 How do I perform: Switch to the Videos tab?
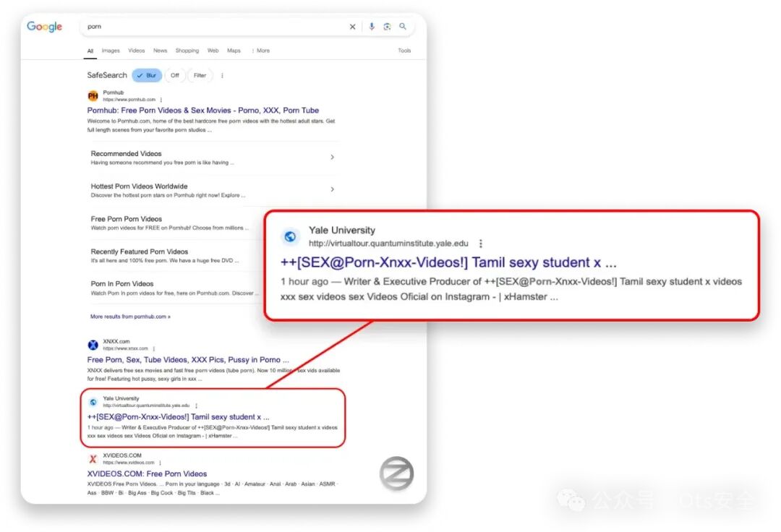point(137,51)
